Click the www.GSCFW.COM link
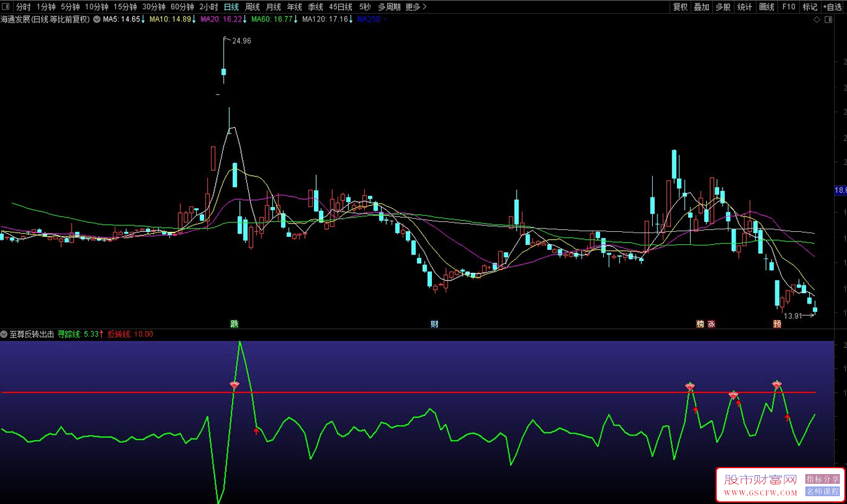This screenshot has height=504, width=847. click(x=761, y=493)
